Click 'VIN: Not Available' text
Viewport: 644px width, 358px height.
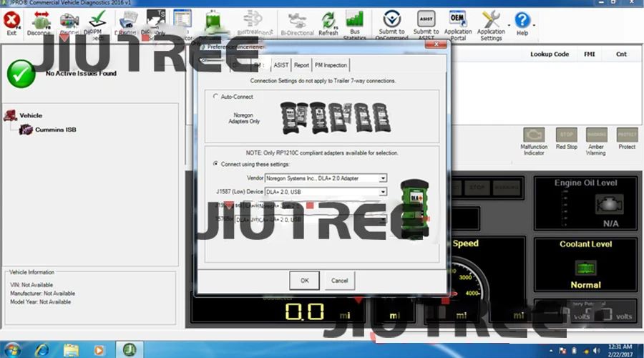(31, 285)
